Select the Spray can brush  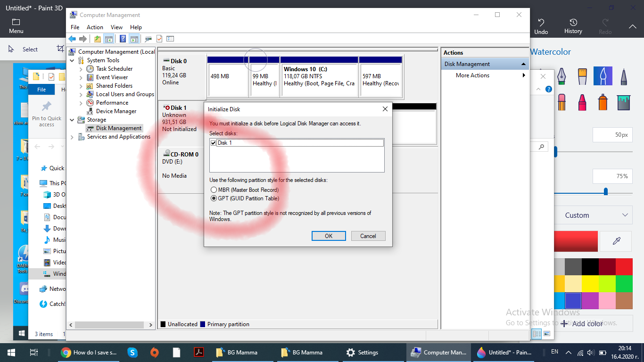point(603,101)
